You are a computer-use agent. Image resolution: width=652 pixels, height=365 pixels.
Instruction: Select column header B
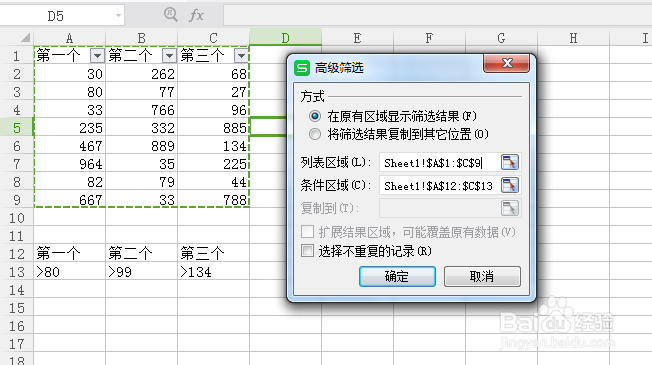tap(141, 38)
